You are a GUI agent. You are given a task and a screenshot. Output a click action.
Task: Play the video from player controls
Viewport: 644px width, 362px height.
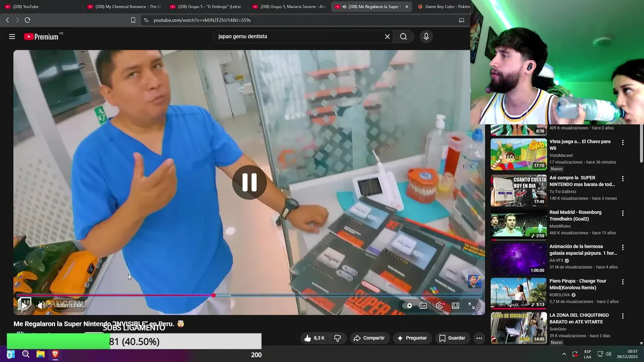click(24, 305)
